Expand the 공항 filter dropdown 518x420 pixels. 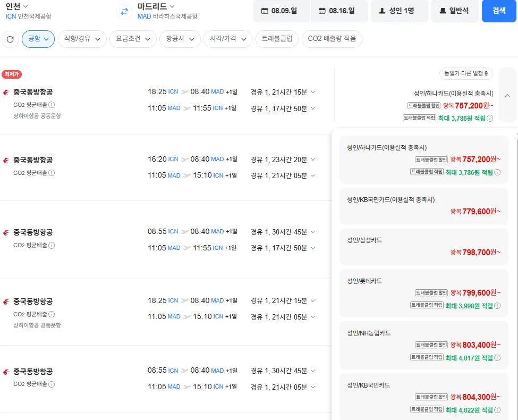38,39
